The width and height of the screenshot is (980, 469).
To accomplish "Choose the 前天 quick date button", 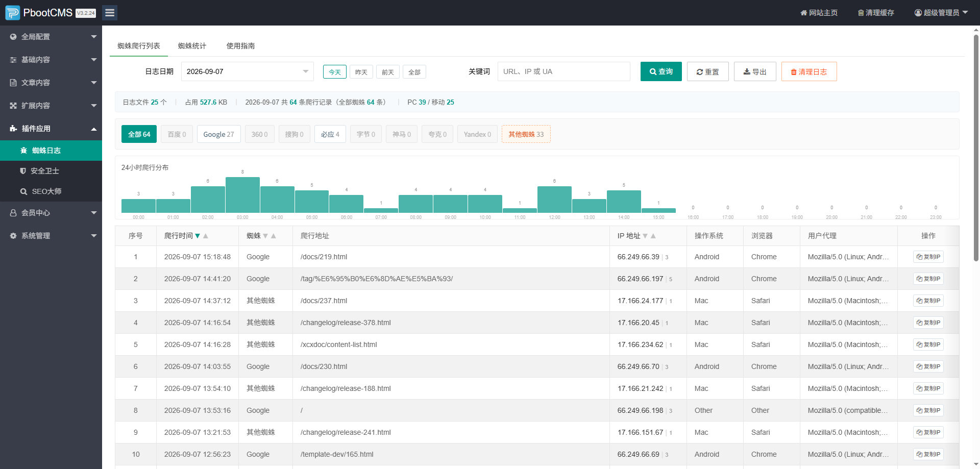I will [x=388, y=72].
